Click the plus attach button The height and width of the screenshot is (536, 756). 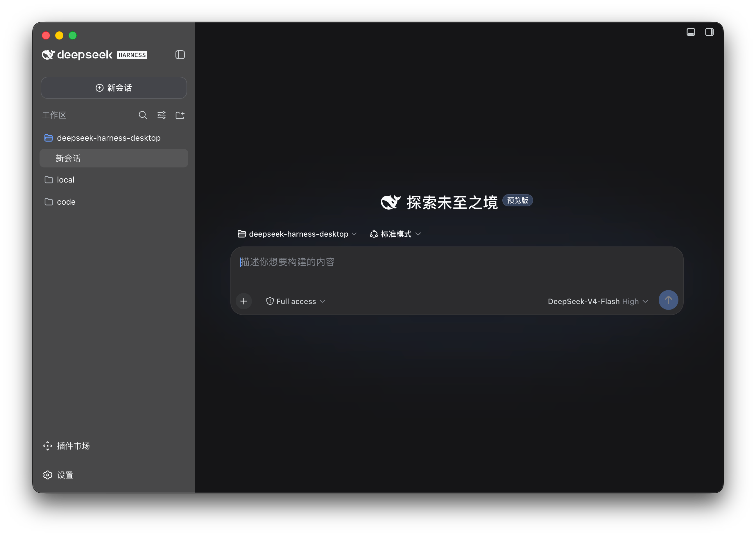(244, 301)
